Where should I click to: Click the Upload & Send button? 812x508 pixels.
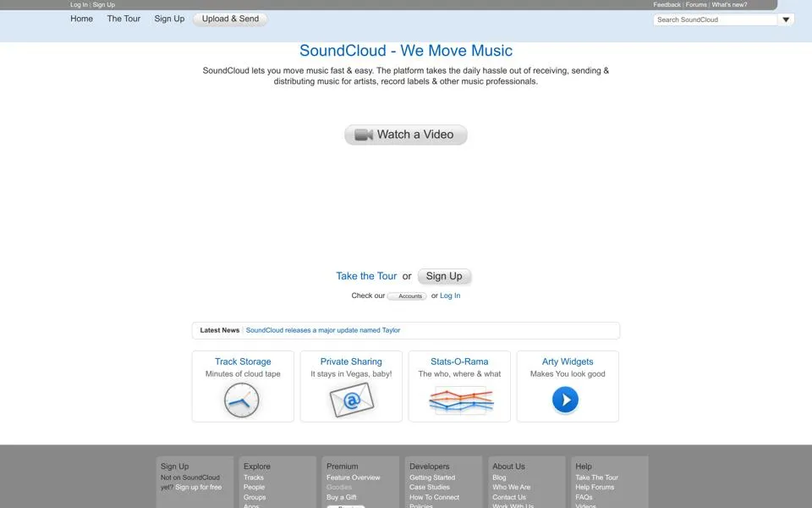[x=230, y=19]
